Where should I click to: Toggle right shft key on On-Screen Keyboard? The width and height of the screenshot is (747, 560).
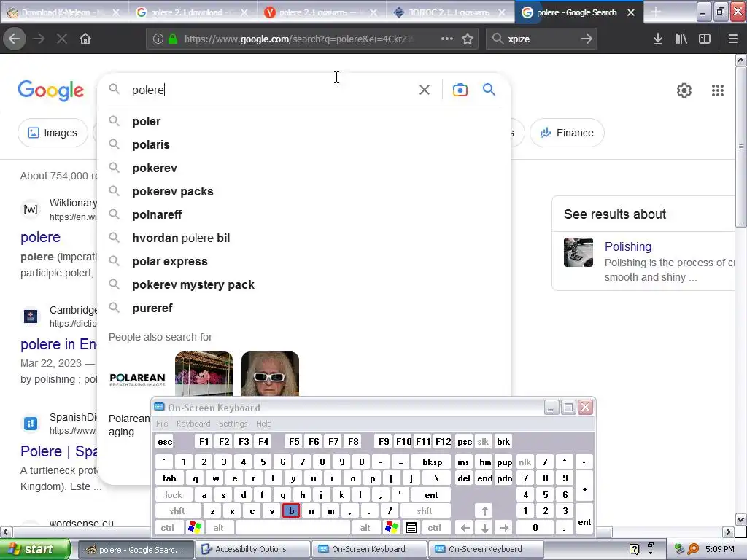425,511
